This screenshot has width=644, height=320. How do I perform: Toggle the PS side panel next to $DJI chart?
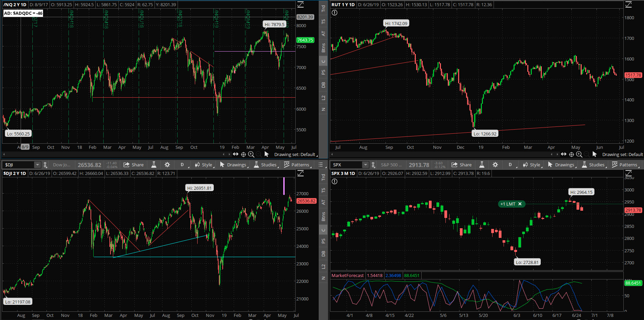point(323,241)
